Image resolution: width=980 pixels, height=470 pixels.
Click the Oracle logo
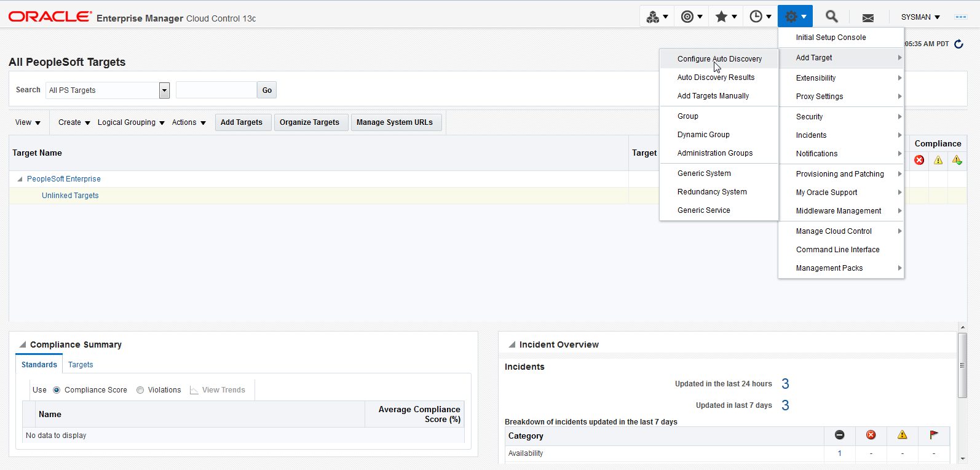(50, 17)
